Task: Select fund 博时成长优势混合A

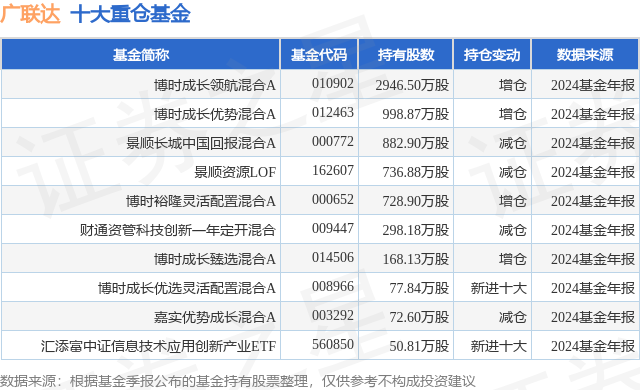Action: (x=215, y=114)
